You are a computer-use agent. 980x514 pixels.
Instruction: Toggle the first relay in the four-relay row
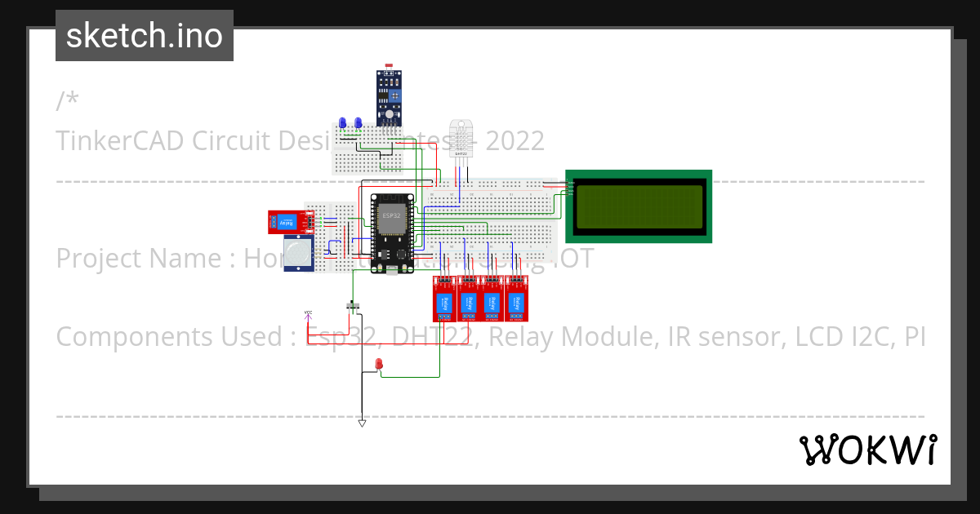coord(443,300)
